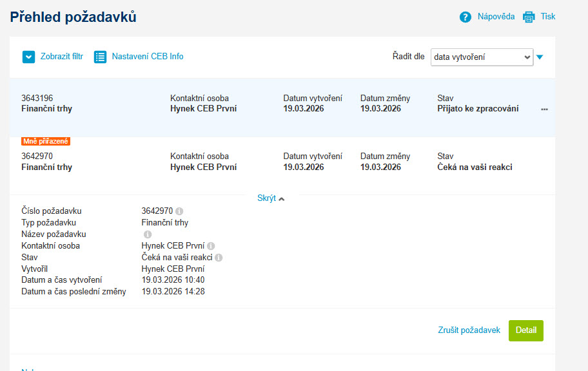Click the Mně přiřazené orange badge
This screenshot has height=371, width=588.
(46, 141)
